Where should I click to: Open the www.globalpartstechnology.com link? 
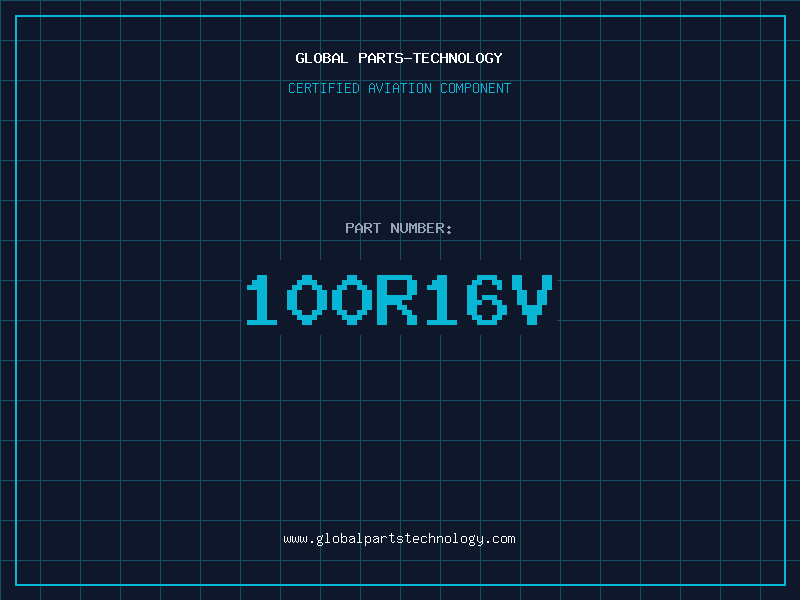(399, 539)
